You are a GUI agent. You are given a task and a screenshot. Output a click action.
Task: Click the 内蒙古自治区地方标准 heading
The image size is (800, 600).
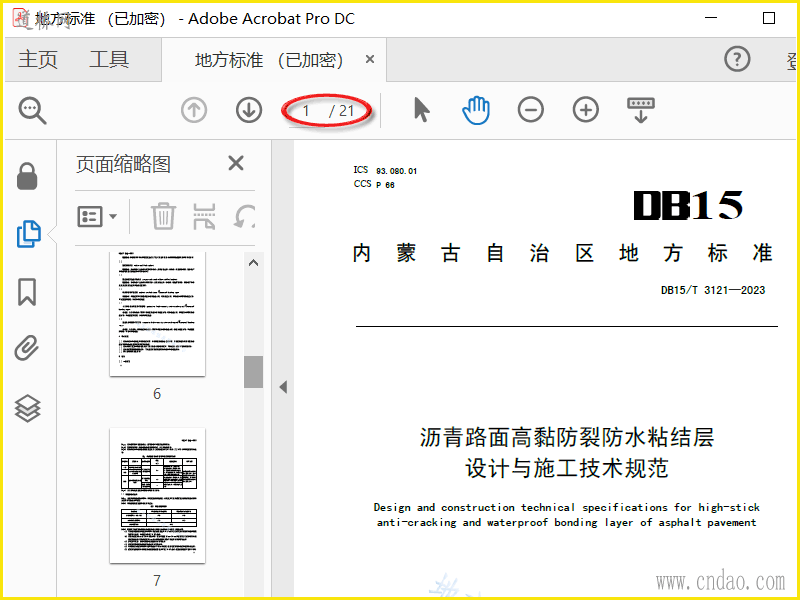click(563, 253)
